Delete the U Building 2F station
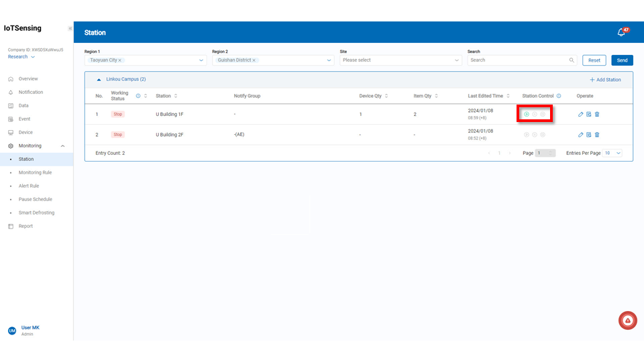 pyautogui.click(x=597, y=135)
